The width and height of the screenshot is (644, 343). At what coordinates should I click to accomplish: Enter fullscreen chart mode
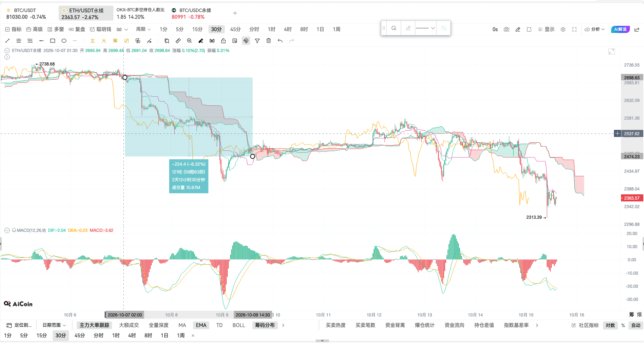(x=574, y=29)
